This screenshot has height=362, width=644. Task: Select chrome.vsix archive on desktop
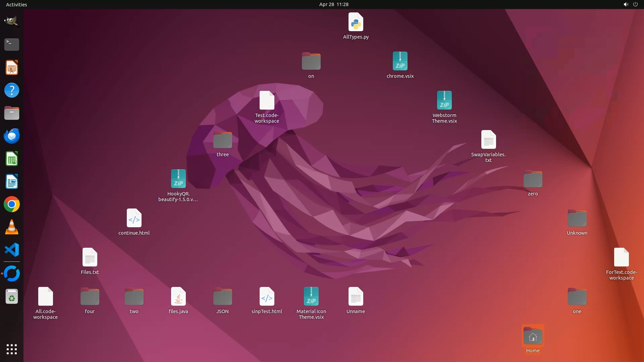pos(400,61)
